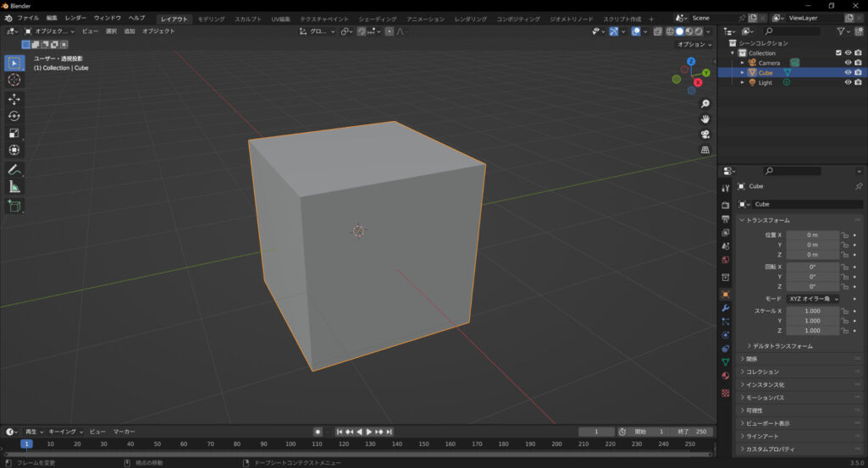
Task: Hide Camera in viewport via eye icon
Action: point(848,63)
